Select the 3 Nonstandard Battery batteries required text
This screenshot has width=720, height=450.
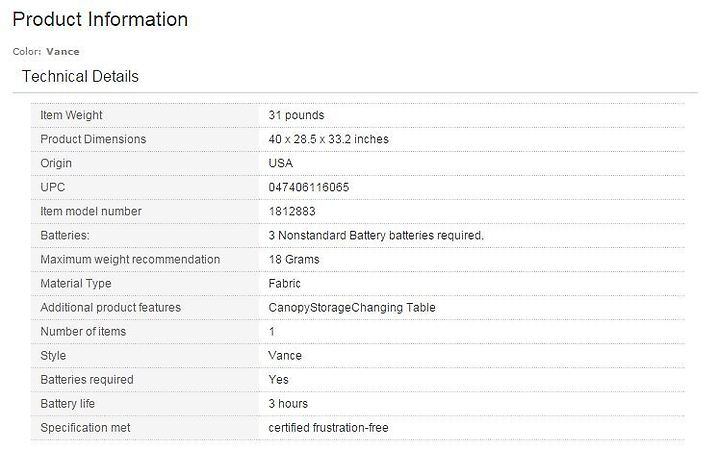[x=376, y=236]
